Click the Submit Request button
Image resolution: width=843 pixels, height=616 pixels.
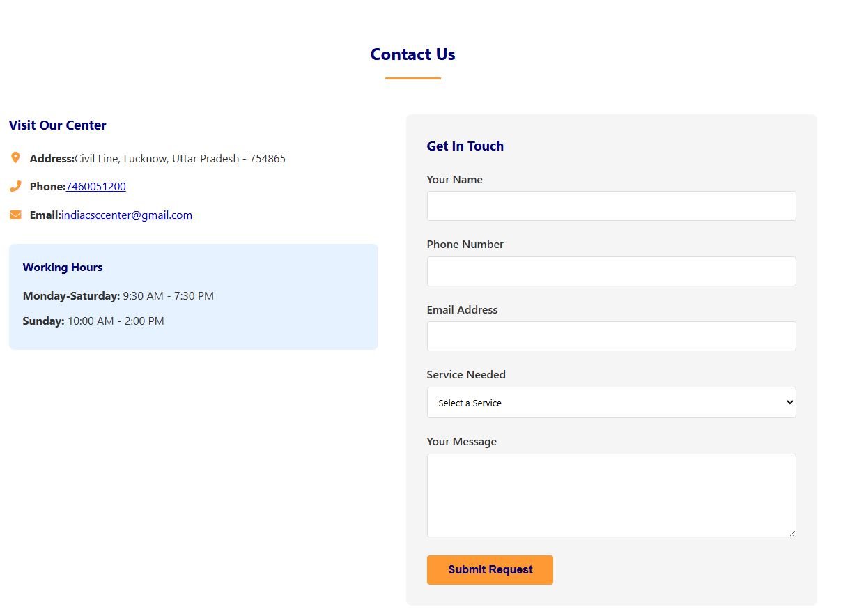[490, 569]
